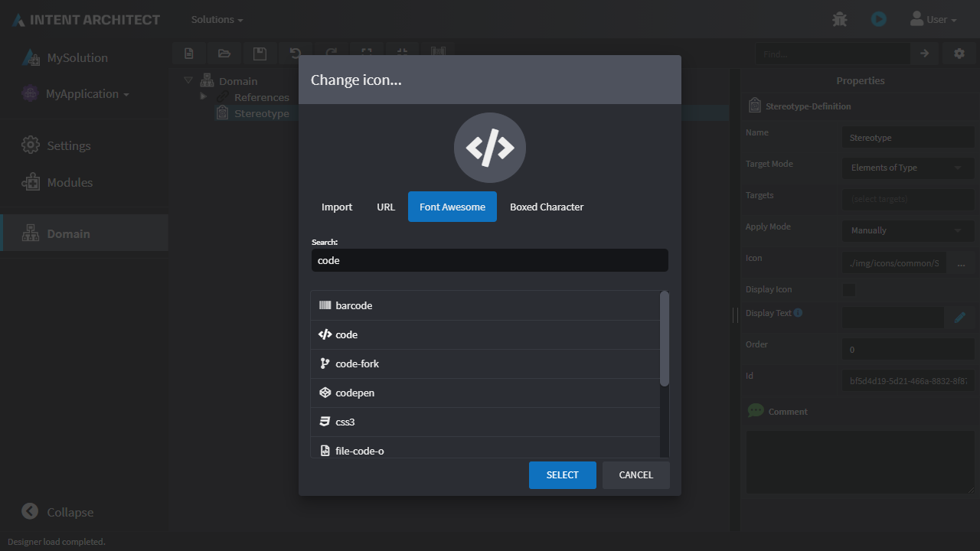Screen dimensions: 980x551
Task: Click the new file toolbar icon
Action: (189, 54)
